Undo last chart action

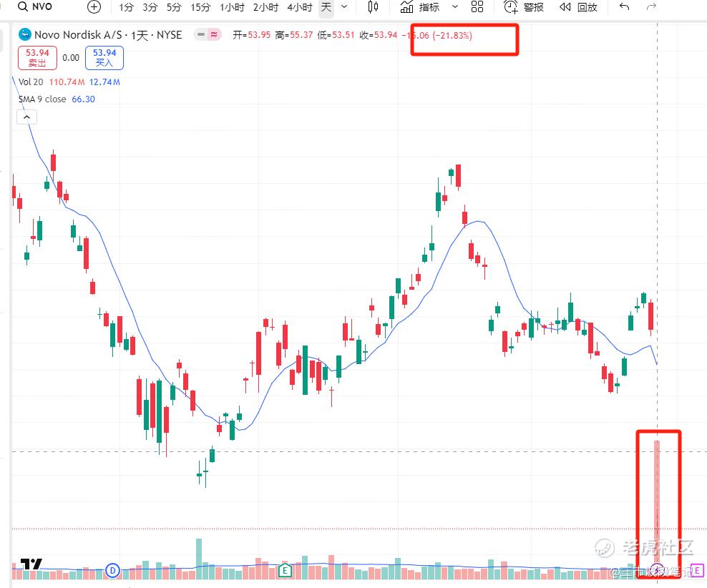[x=624, y=6]
